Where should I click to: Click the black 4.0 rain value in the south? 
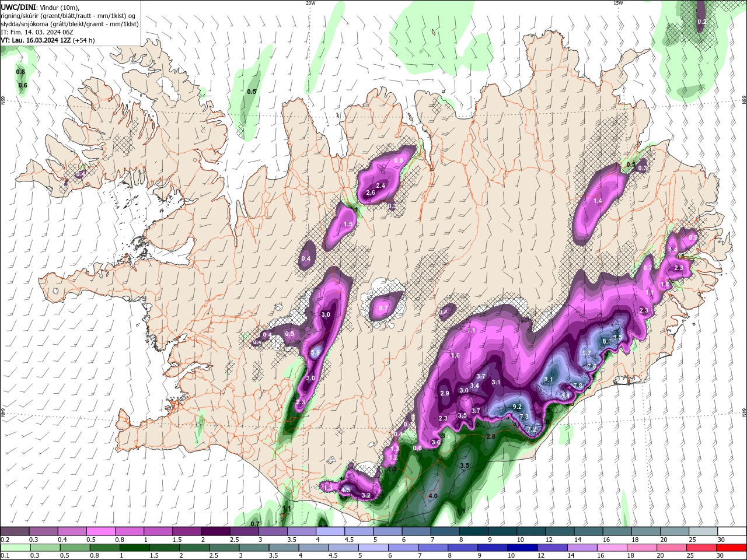pyautogui.click(x=433, y=496)
